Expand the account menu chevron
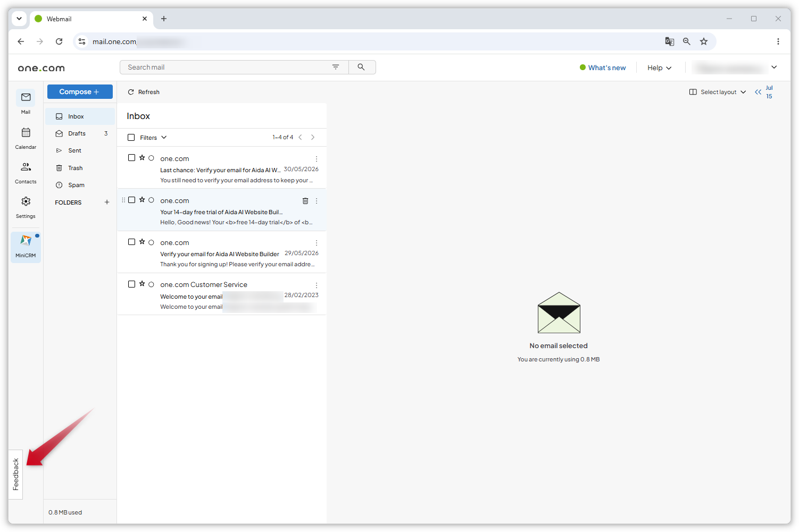Screen dimensions: 799x532 (x=774, y=67)
